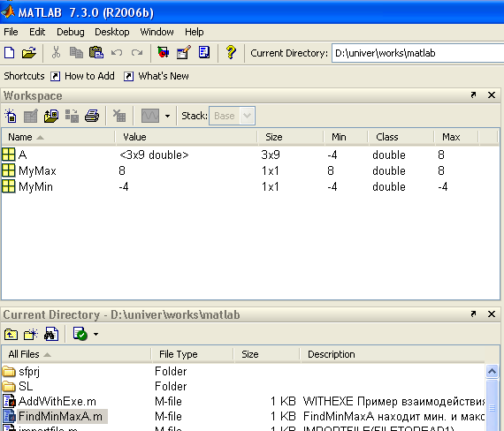The height and width of the screenshot is (431, 504).
Task: Find files with binoculars icon
Action: 51,335
